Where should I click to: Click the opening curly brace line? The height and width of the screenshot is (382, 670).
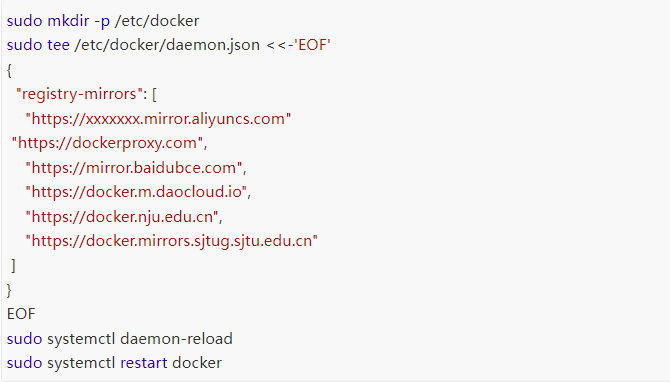point(9,70)
